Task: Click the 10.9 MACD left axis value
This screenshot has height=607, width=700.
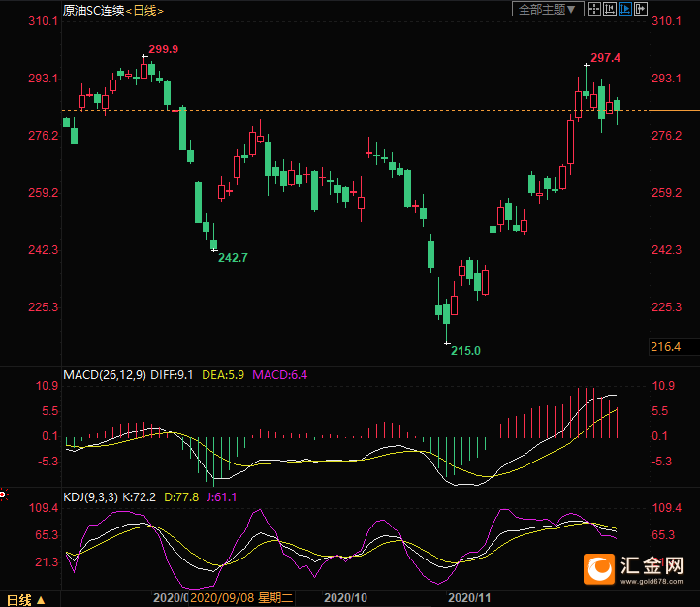Action: [x=48, y=386]
